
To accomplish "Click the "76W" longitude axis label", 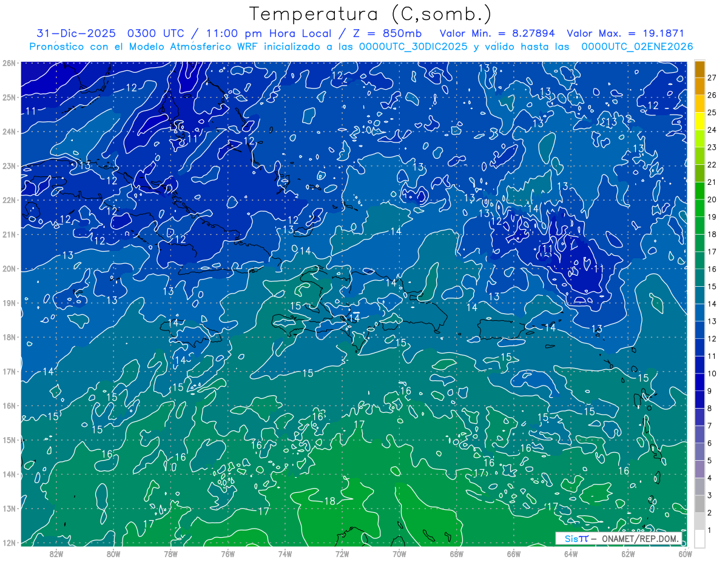I will (227, 553).
